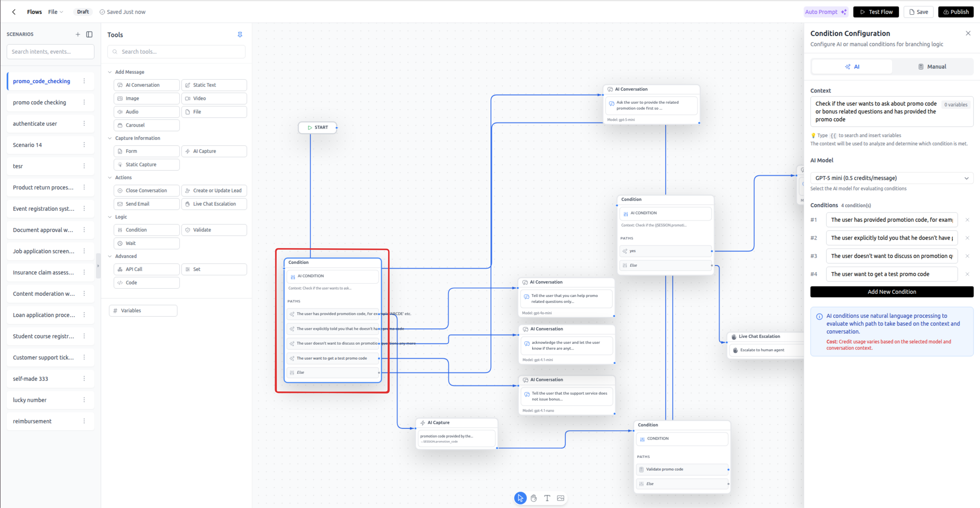The image size is (980, 508).
Task: Open options menu for Scenario 14
Action: pos(84,145)
